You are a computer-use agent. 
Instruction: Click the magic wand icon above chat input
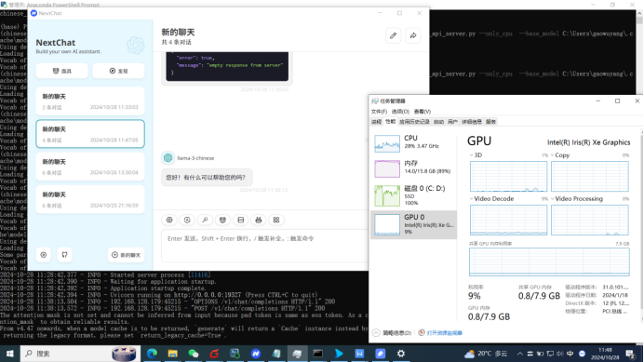pyautogui.click(x=205, y=220)
